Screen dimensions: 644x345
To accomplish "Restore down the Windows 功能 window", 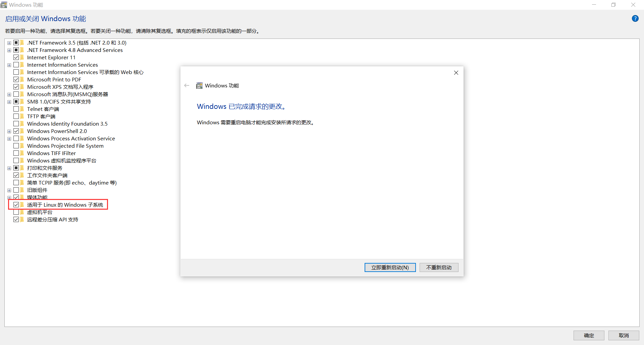I will [613, 5].
